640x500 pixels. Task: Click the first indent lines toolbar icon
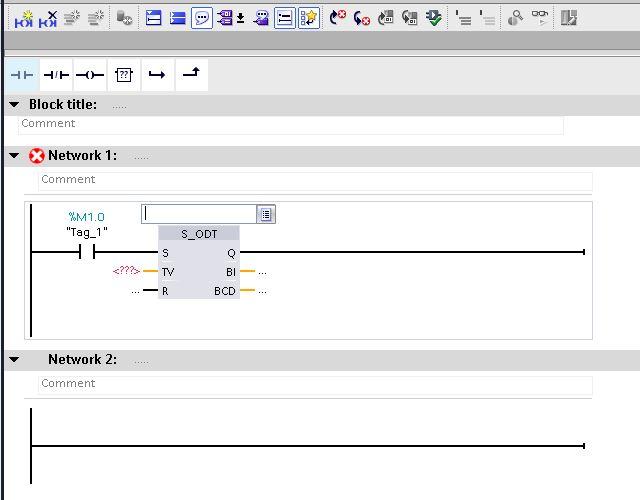(x=463, y=18)
